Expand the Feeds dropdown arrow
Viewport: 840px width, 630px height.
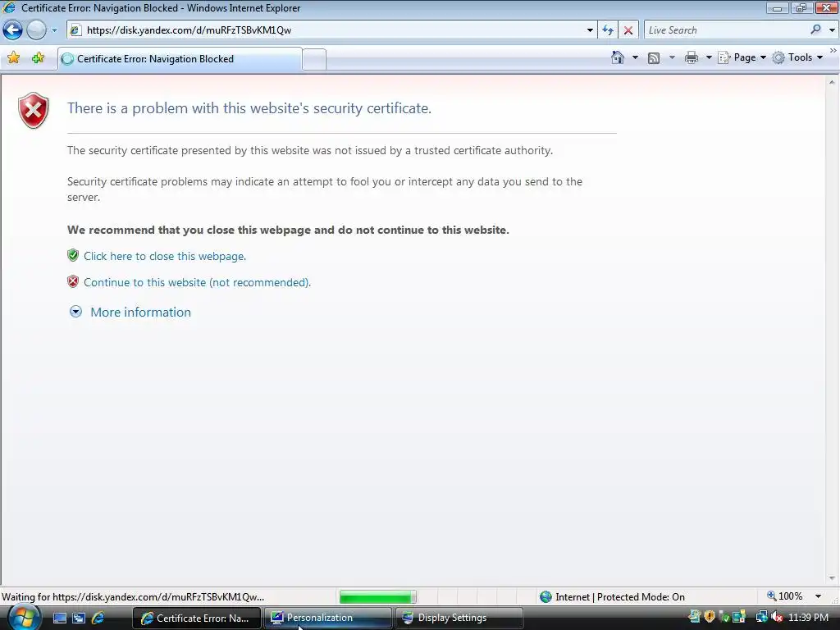(672, 57)
